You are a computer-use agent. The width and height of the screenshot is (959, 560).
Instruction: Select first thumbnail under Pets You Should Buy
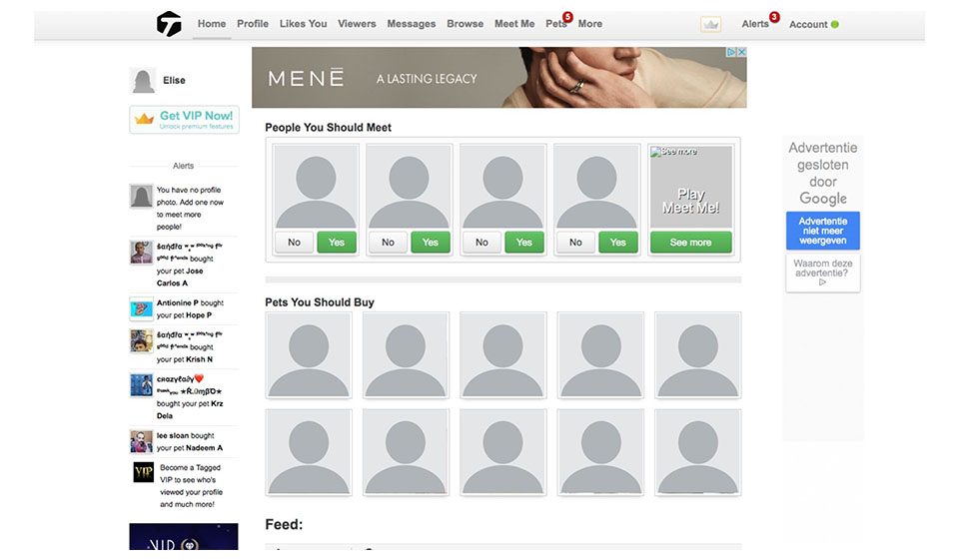point(308,355)
